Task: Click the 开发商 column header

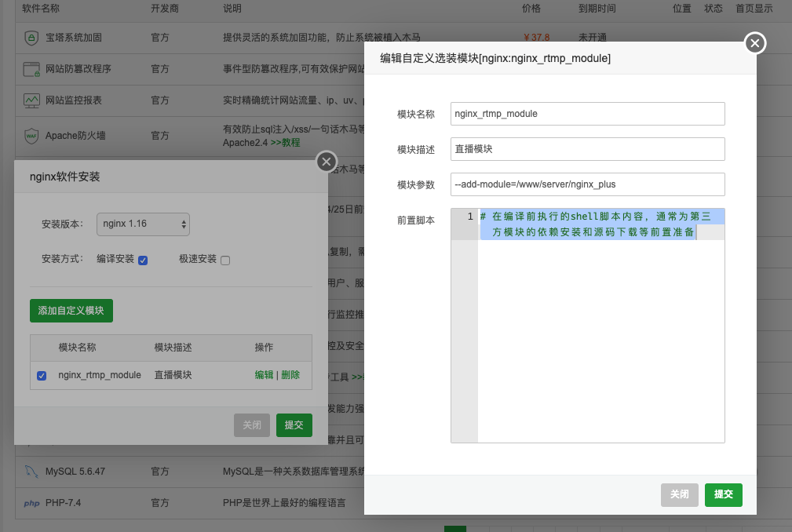Action: pos(165,9)
